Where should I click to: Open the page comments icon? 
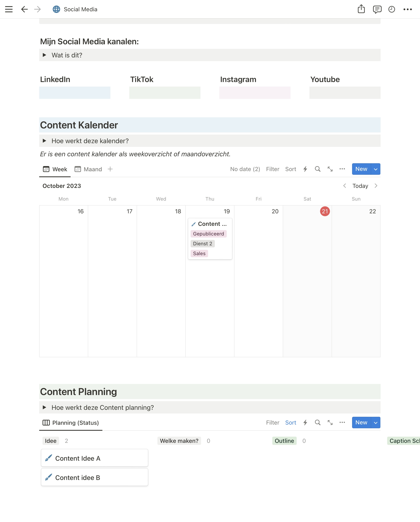pyautogui.click(x=377, y=9)
